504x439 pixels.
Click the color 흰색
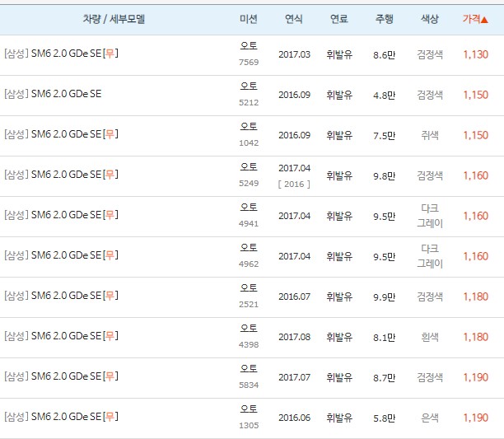430,337
